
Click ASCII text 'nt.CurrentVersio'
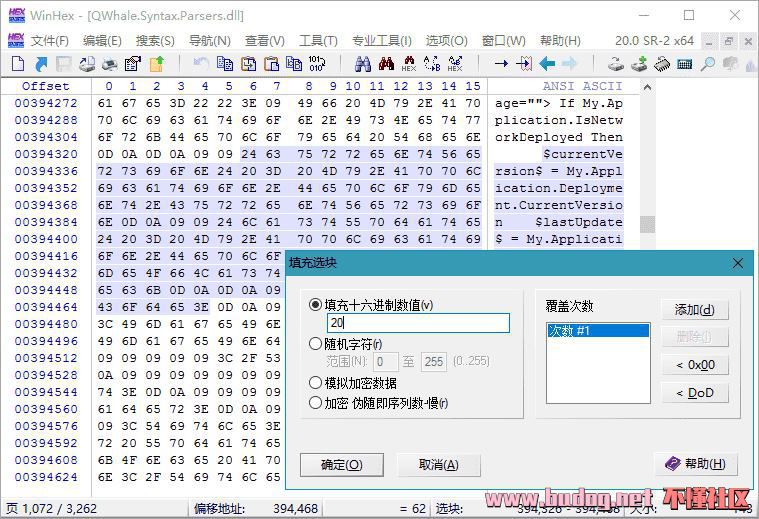(x=559, y=205)
